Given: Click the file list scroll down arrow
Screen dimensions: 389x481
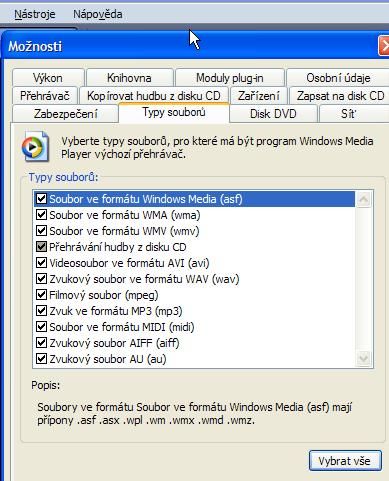Looking at the screenshot, I should (x=363, y=359).
